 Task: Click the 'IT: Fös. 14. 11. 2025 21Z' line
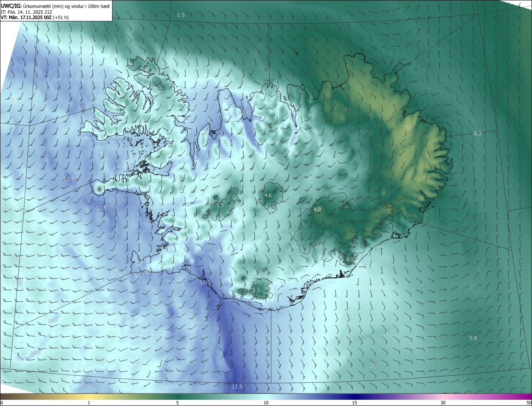point(26,12)
